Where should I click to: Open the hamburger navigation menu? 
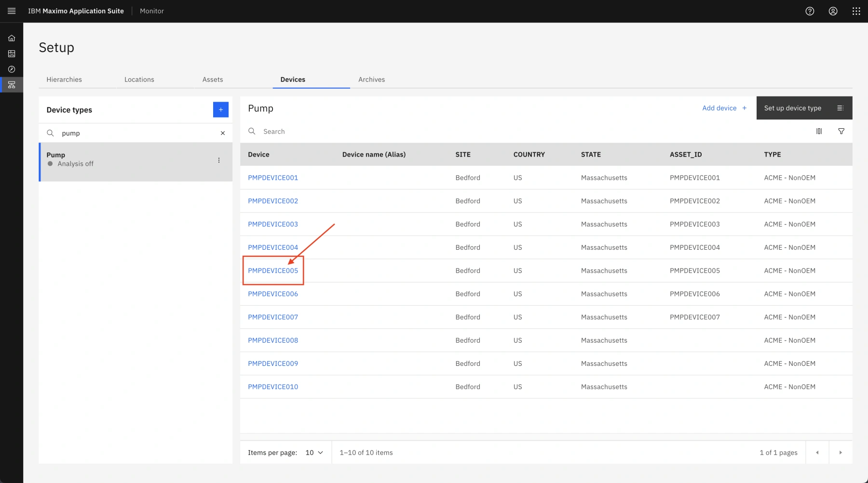(x=12, y=11)
